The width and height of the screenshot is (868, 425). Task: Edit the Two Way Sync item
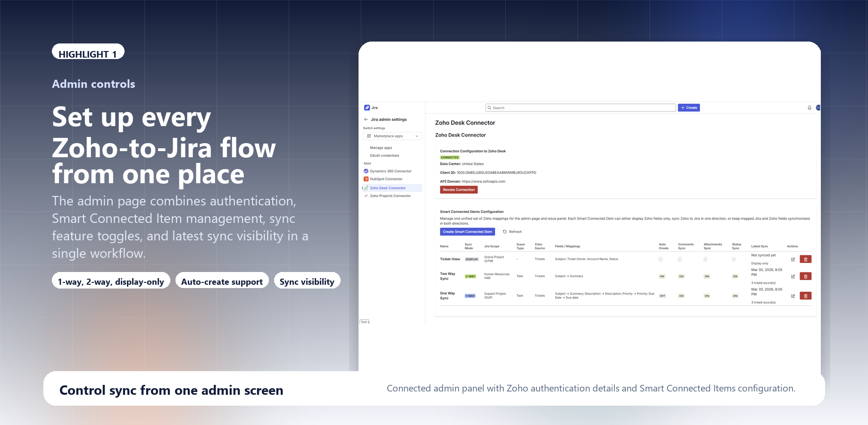coord(793,276)
